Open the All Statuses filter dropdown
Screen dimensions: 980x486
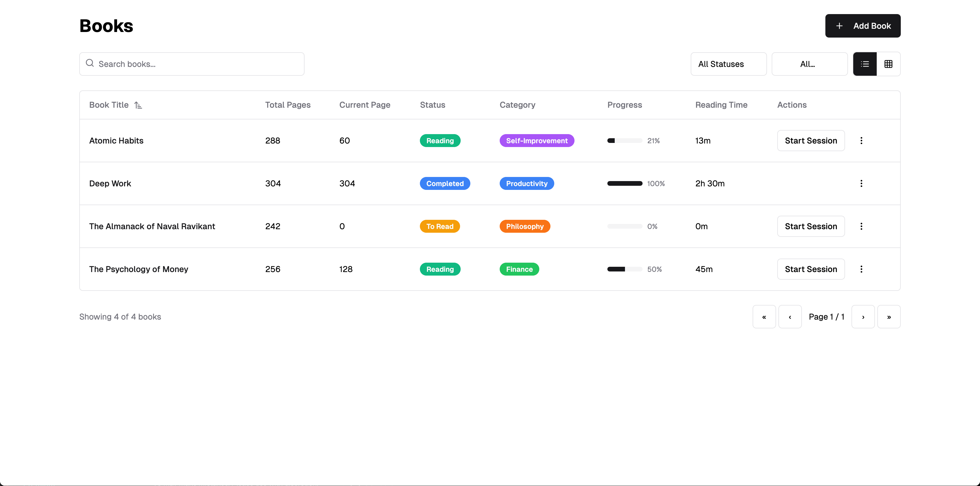729,64
